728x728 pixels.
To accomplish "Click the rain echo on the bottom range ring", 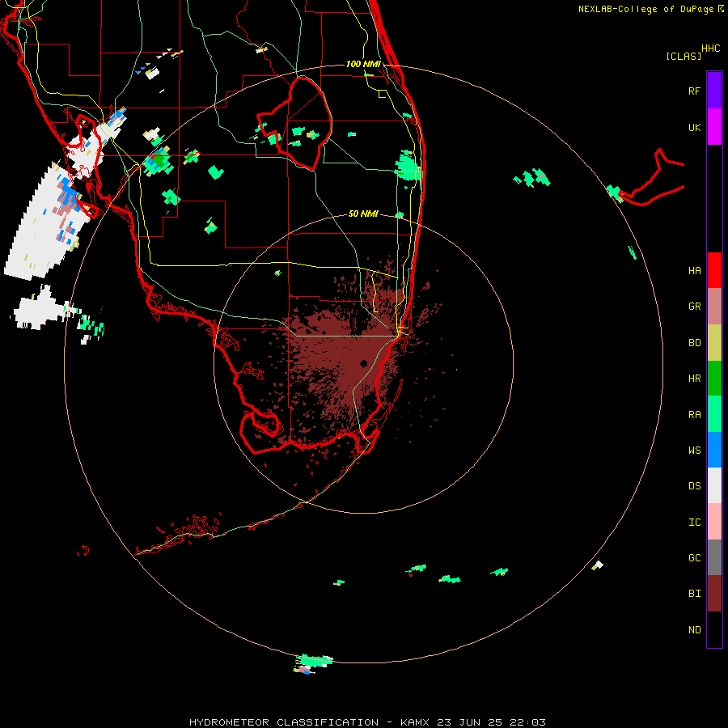I will (314, 660).
